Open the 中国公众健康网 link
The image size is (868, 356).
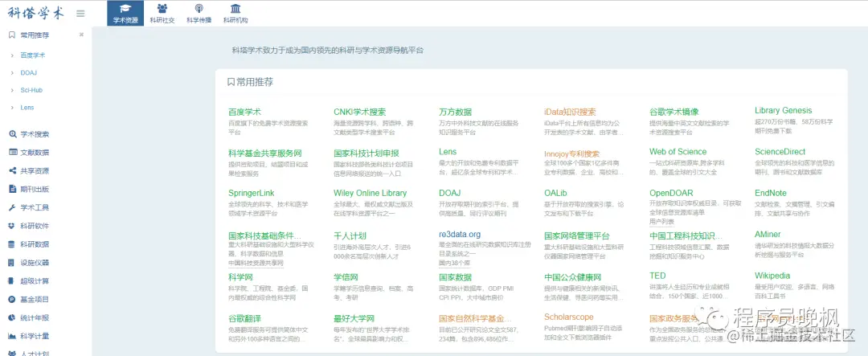(572, 277)
